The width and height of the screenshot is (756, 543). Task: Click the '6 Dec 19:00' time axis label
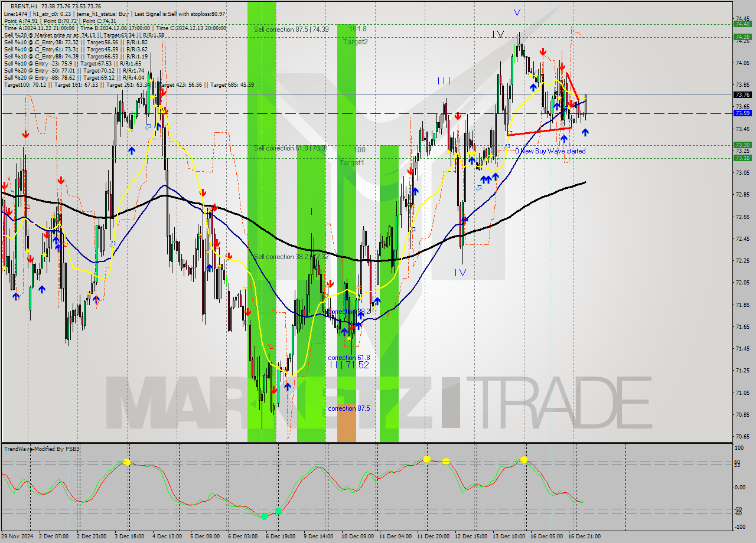tap(281, 537)
